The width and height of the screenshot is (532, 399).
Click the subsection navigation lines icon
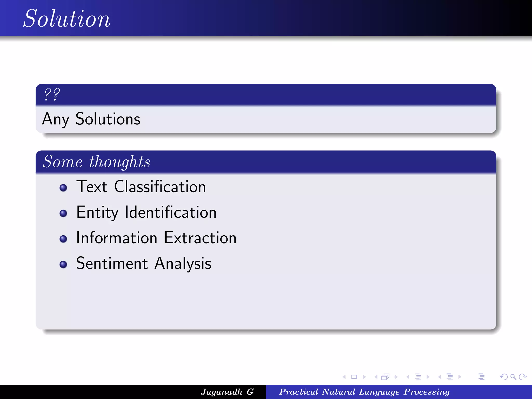[418, 377]
